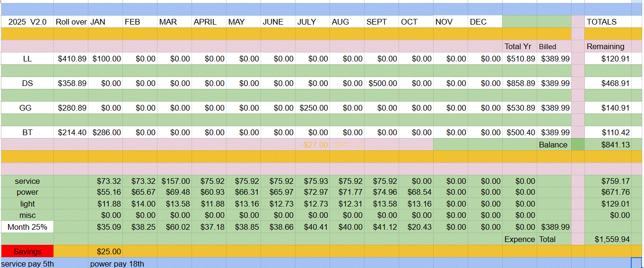The height and width of the screenshot is (268, 644).
Task: Click the '2025 V2.0' title cell
Action: point(27,22)
